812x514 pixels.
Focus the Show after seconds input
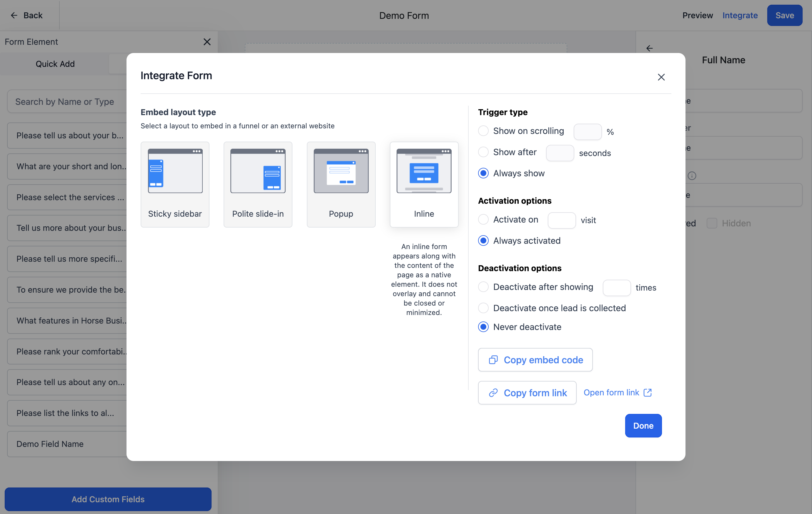(560, 153)
